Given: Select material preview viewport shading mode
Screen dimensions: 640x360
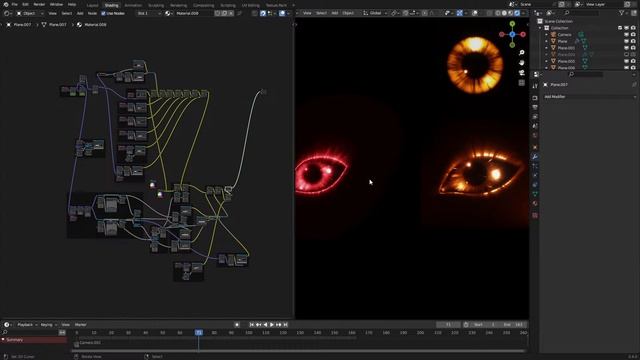Looking at the screenshot, I should pos(511,13).
